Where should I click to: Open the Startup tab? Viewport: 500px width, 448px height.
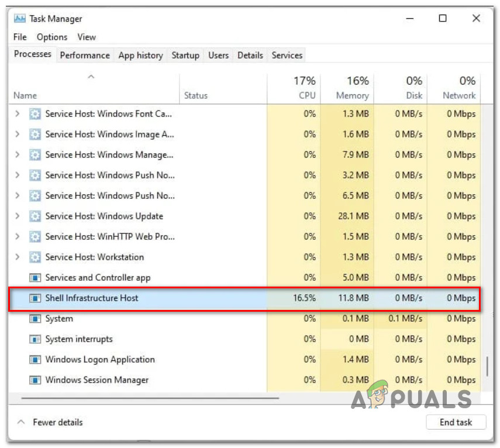tap(185, 55)
